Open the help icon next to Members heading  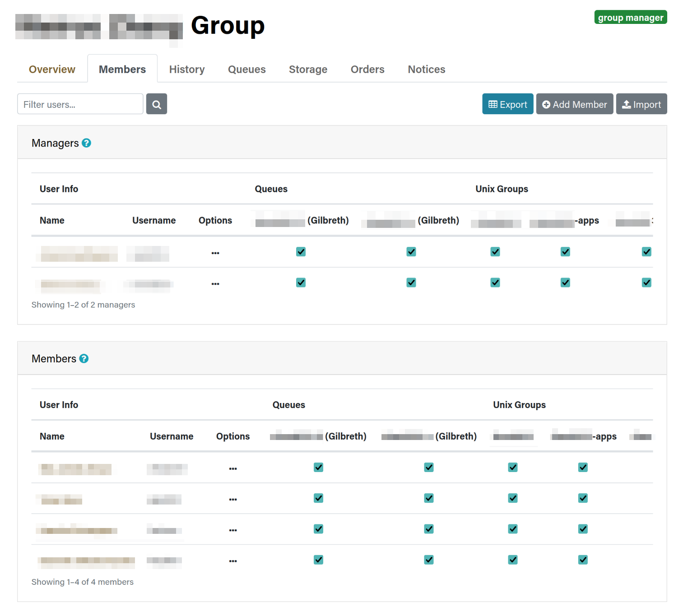coord(84,359)
